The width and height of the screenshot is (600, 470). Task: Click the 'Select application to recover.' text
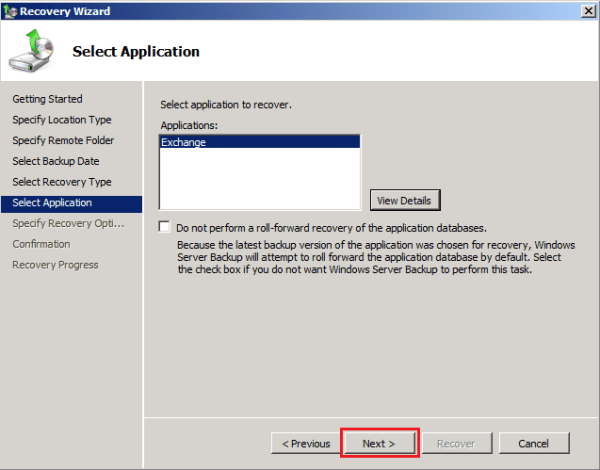pos(226,104)
